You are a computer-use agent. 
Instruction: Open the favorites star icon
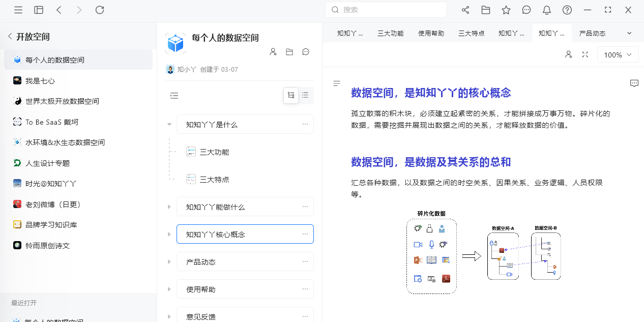tap(506, 10)
